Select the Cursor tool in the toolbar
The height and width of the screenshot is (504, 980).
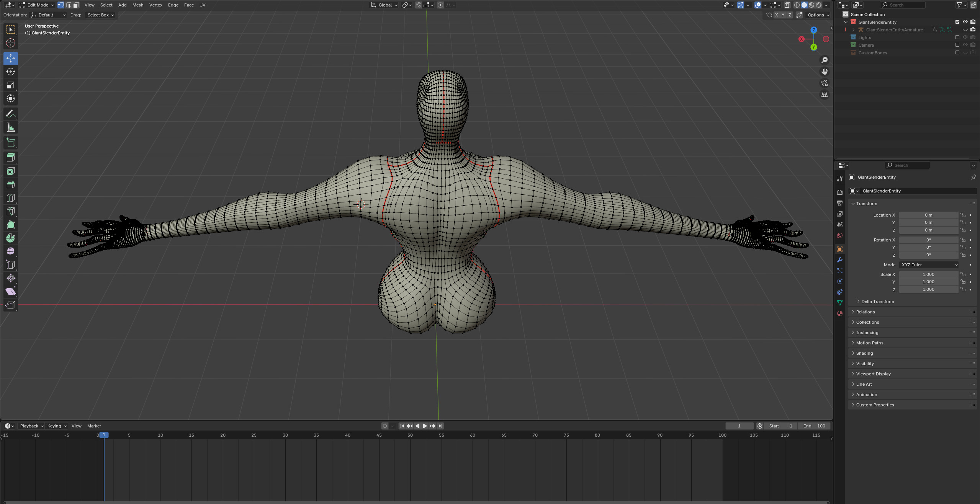[11, 43]
